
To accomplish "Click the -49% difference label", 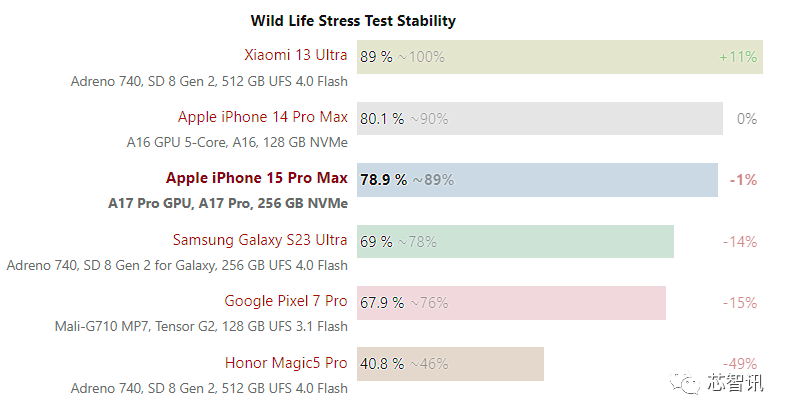I will click(x=740, y=363).
